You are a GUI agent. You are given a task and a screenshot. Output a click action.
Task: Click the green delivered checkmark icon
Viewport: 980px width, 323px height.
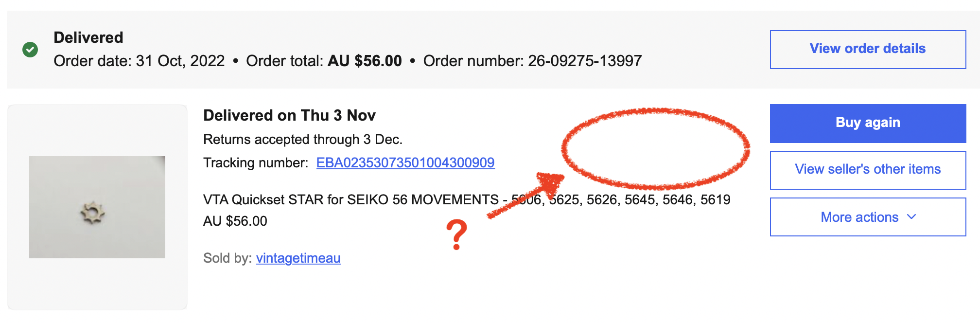30,49
